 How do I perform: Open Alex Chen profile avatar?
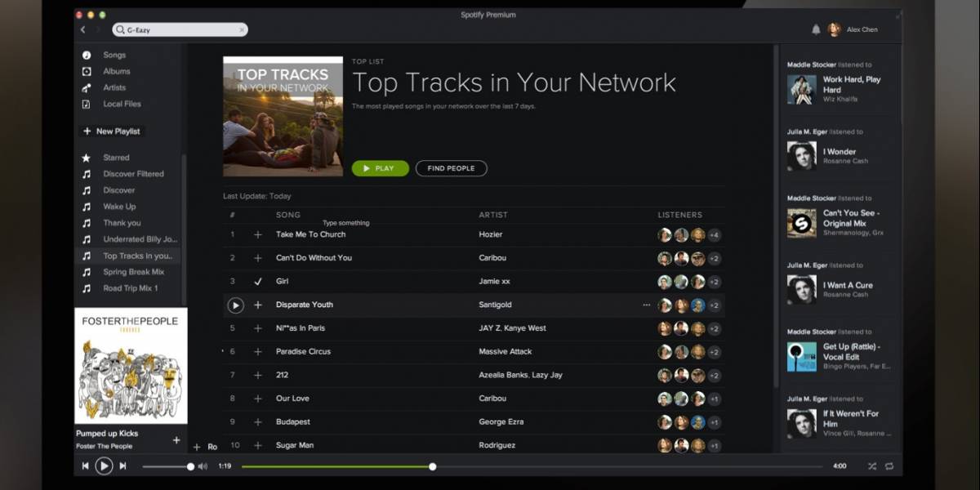pos(834,29)
